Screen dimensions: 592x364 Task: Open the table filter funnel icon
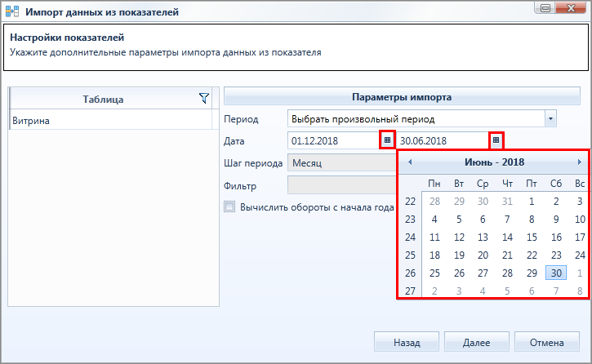coord(204,98)
